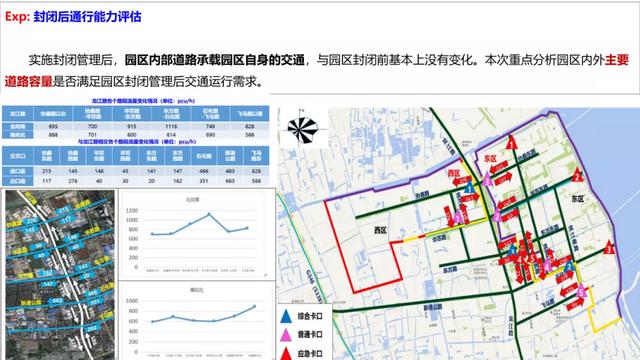Click the blue triangle 综合卡口 legend icon
This screenshot has width=640, height=360.
pyautogui.click(x=287, y=316)
